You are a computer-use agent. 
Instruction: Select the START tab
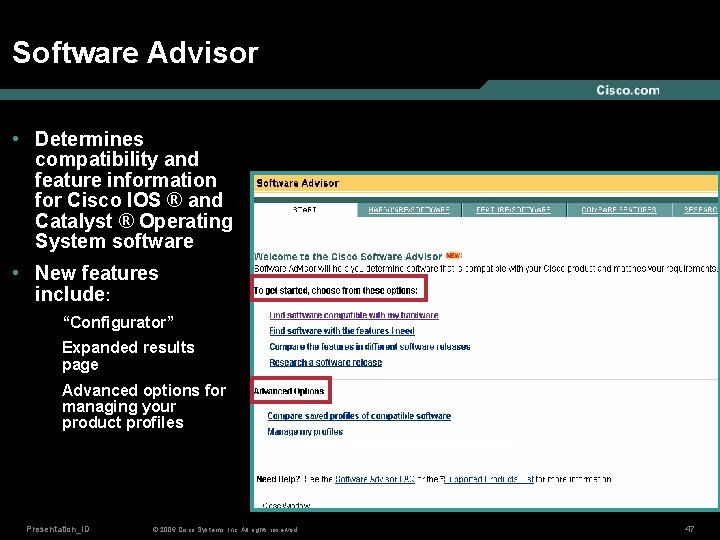[x=305, y=210]
